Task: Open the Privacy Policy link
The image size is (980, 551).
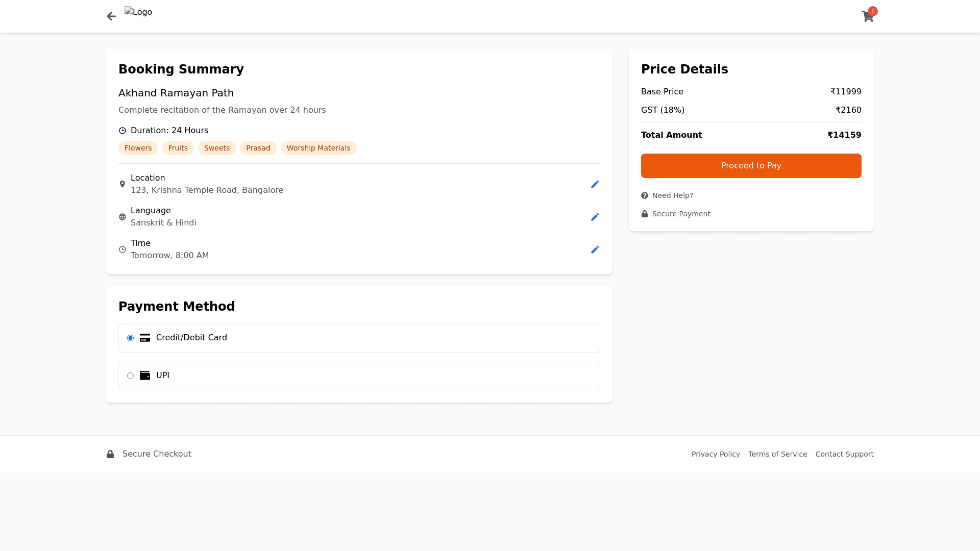Action: coord(716,454)
